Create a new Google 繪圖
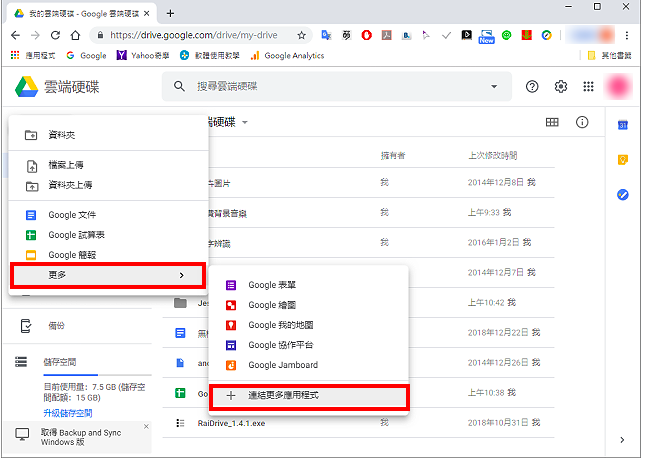This screenshot has width=655, height=463. [308, 305]
